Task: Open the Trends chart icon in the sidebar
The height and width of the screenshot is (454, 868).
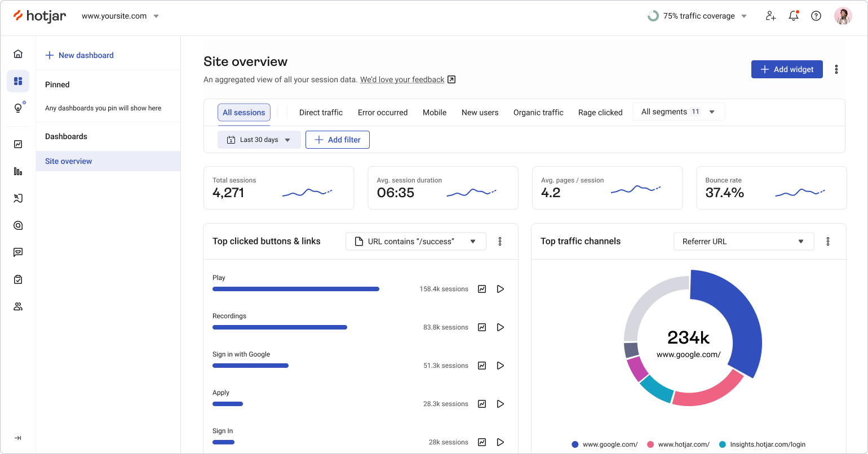Action: [x=18, y=144]
